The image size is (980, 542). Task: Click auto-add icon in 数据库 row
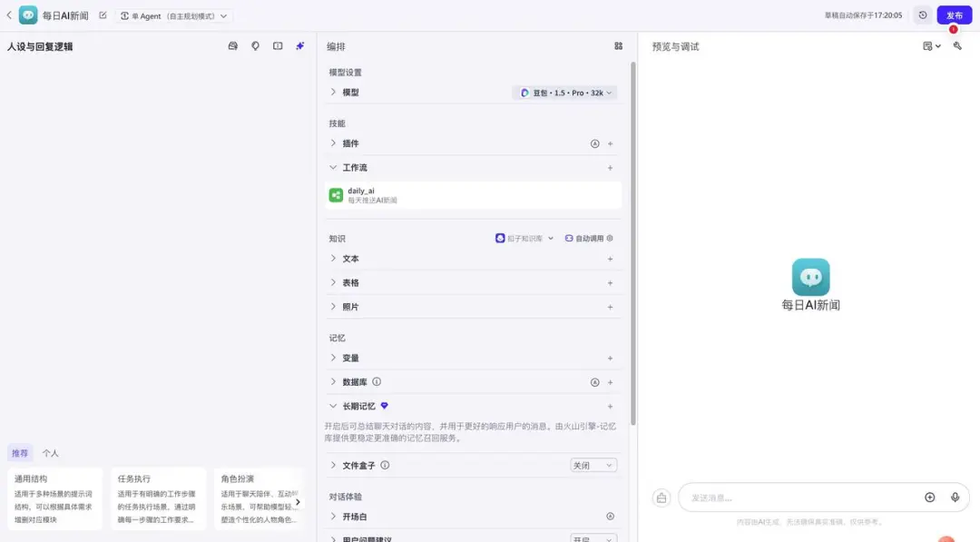(594, 382)
